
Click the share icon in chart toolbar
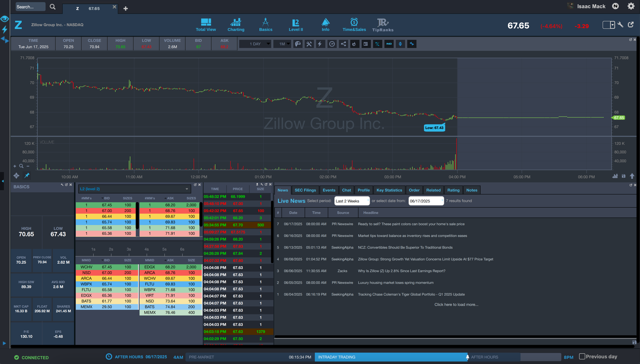[x=343, y=44]
